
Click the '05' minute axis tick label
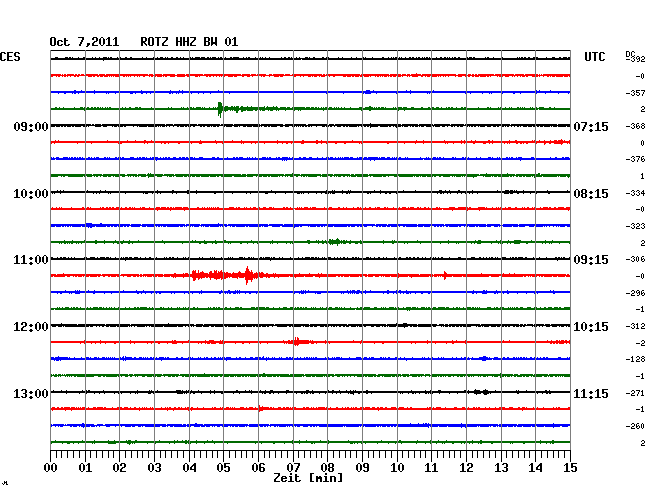click(x=223, y=467)
